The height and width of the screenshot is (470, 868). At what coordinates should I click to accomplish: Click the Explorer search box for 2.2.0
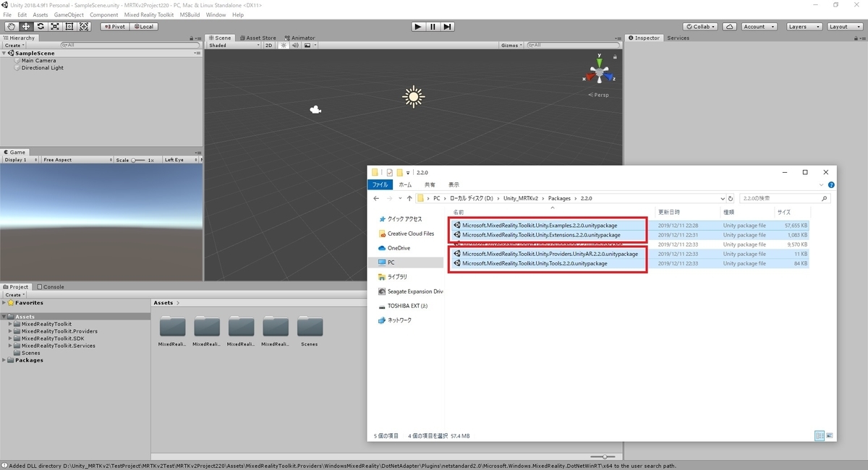(783, 198)
